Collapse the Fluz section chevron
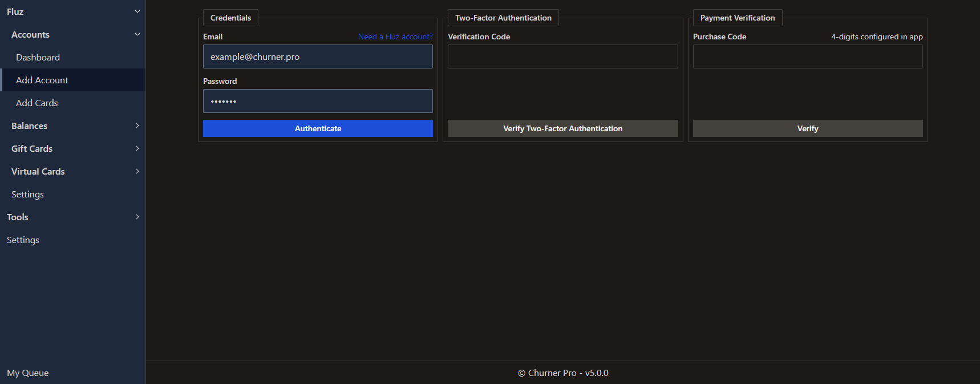This screenshot has width=980, height=384. pos(137,11)
